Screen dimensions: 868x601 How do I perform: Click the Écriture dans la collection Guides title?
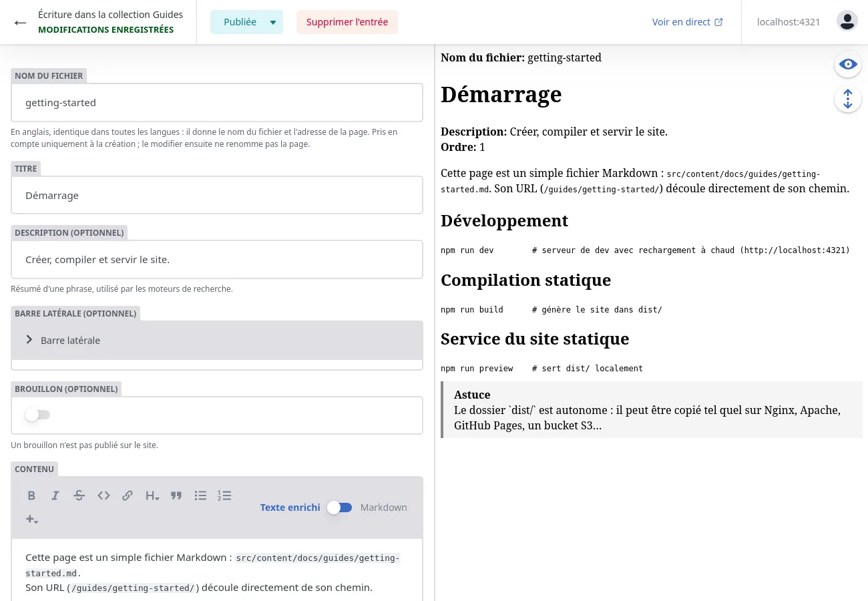(x=111, y=14)
